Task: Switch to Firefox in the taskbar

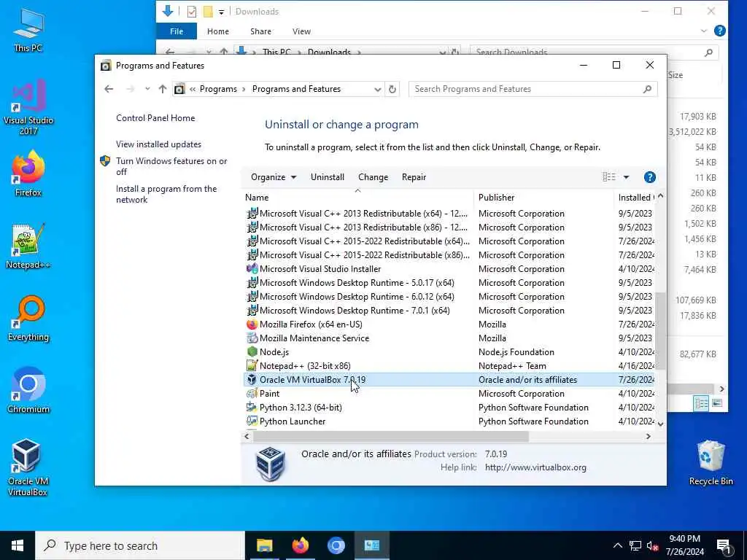Action: [300, 545]
